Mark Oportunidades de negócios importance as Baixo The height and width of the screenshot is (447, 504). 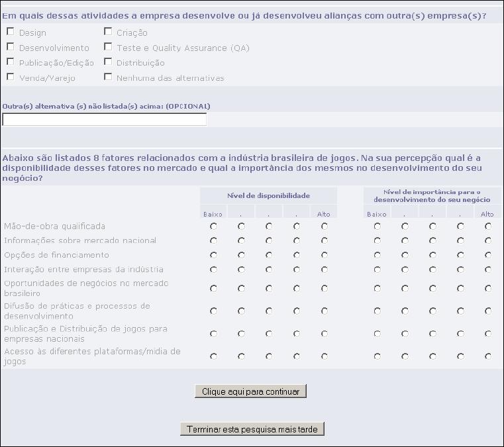[377, 288]
